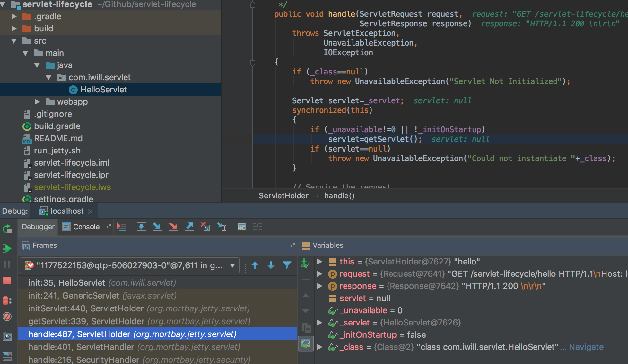Click Frames panel hide arrow icon
The image size is (628, 364).
[292, 246]
